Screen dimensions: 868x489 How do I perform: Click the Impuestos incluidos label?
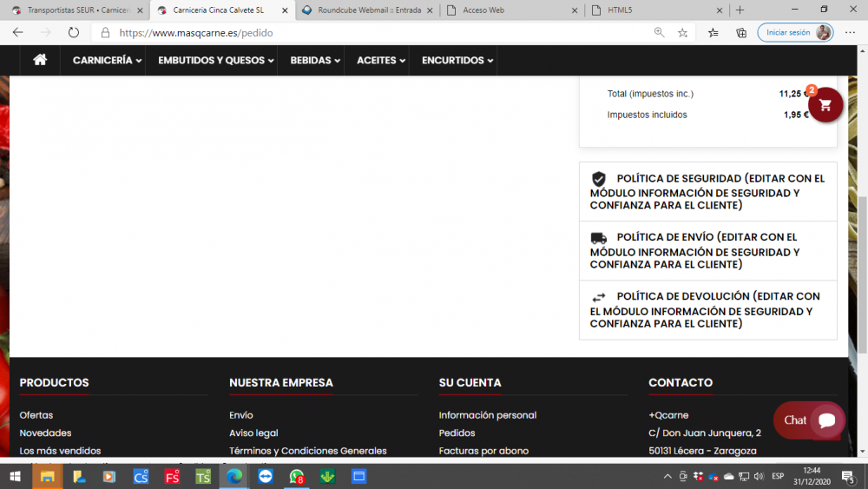(648, 115)
